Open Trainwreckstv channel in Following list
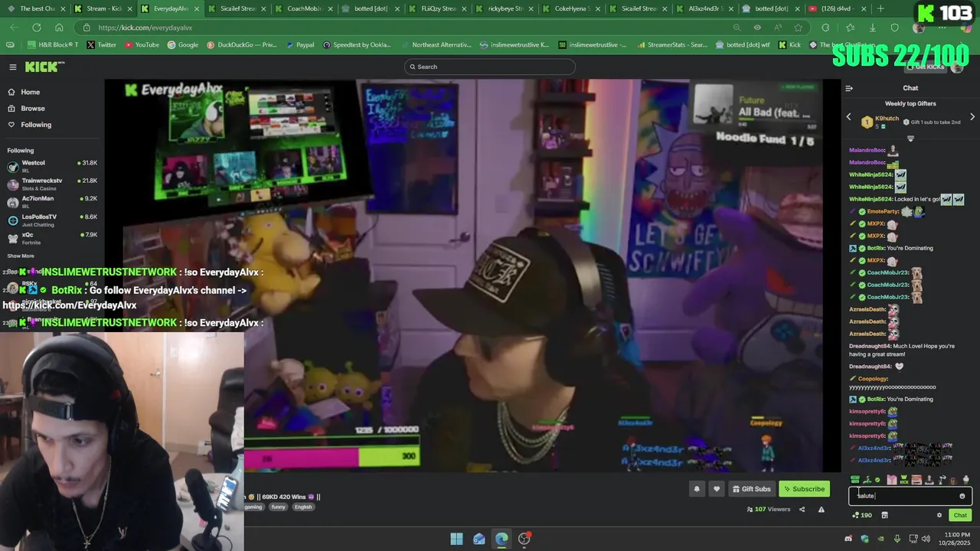Screen dimensions: 980x551 51,184
